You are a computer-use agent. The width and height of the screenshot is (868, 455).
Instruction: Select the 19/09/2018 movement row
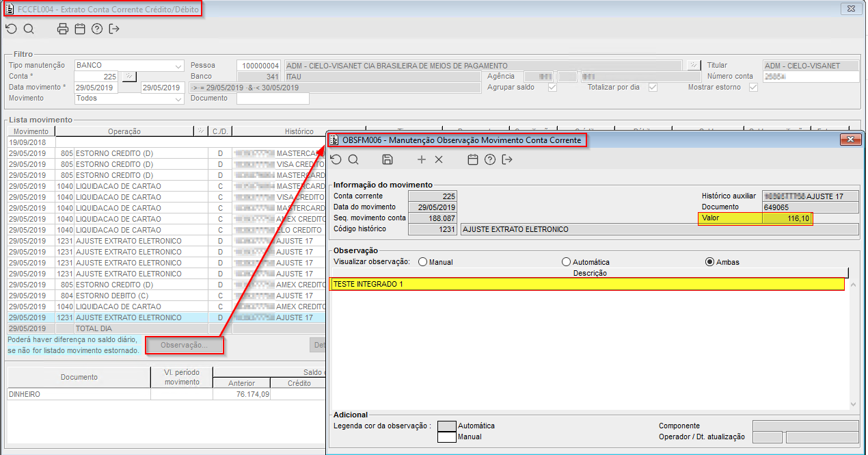point(167,142)
